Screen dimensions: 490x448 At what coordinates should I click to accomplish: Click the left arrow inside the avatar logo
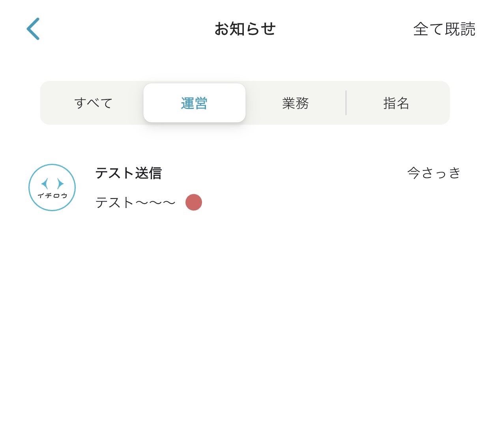(45, 183)
